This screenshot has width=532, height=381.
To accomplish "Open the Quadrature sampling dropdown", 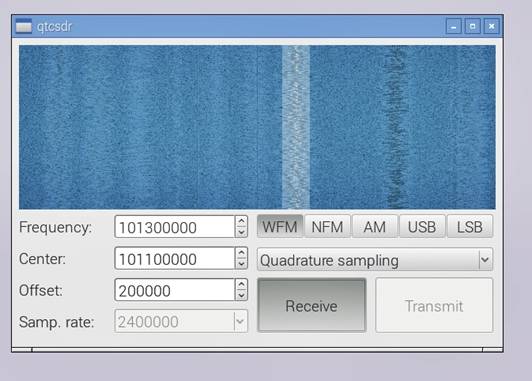I will pos(375,260).
